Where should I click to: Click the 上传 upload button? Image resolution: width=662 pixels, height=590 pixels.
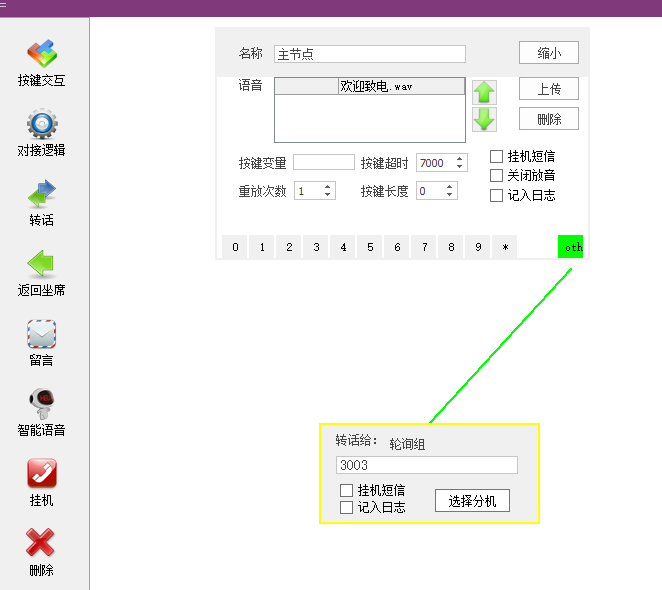click(x=548, y=89)
